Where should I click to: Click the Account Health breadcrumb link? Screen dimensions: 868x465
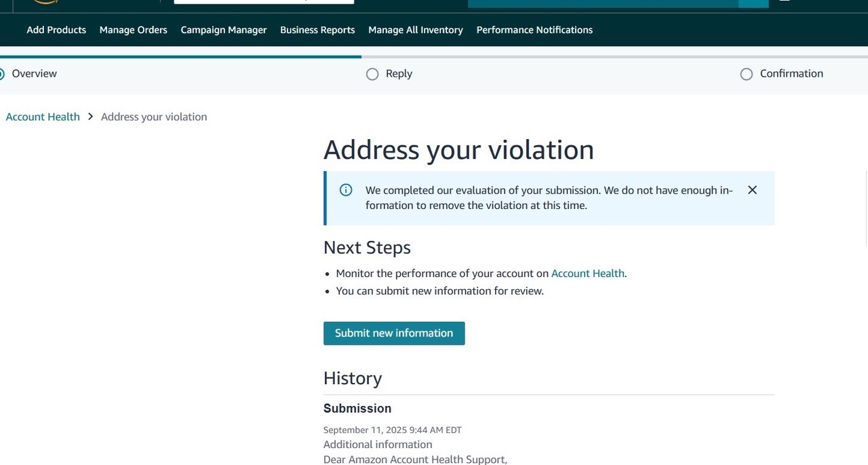43,117
